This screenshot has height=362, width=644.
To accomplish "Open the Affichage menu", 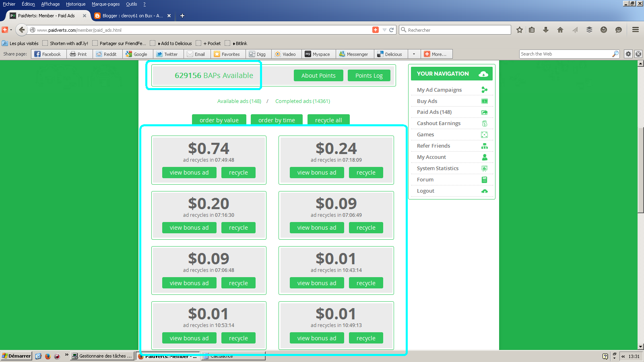I will click(50, 4).
